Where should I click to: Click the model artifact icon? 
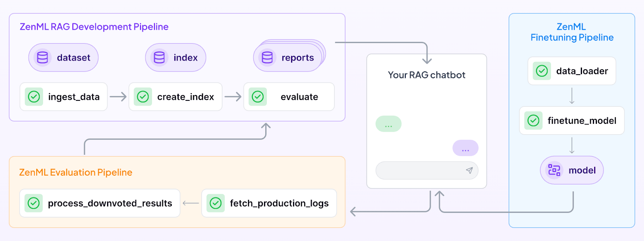point(554,170)
